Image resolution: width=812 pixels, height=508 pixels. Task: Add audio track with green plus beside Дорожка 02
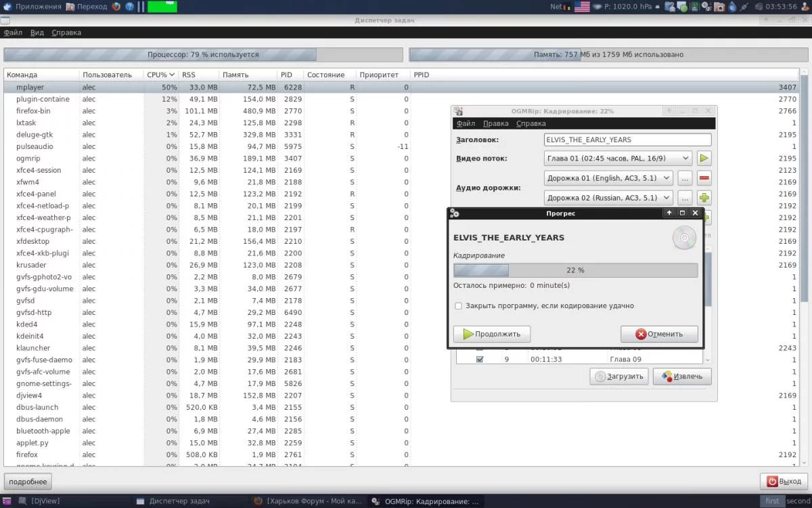pos(704,198)
